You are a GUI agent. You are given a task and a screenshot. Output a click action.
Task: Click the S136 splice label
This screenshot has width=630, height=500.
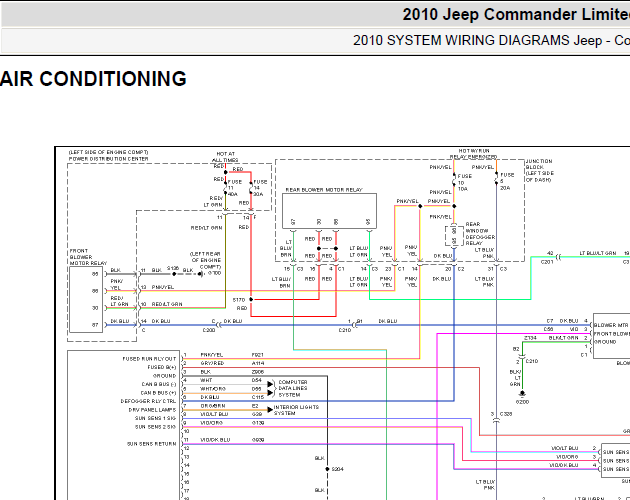tap(173, 268)
